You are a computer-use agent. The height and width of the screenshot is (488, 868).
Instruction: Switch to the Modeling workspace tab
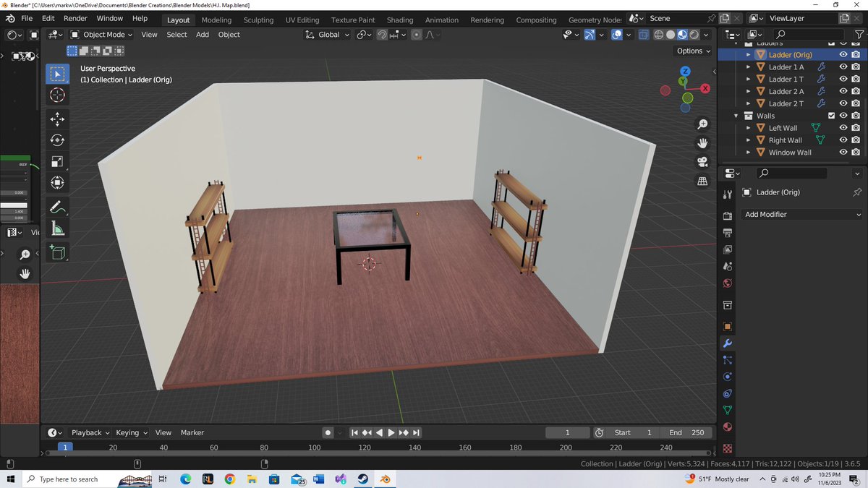[x=216, y=20]
